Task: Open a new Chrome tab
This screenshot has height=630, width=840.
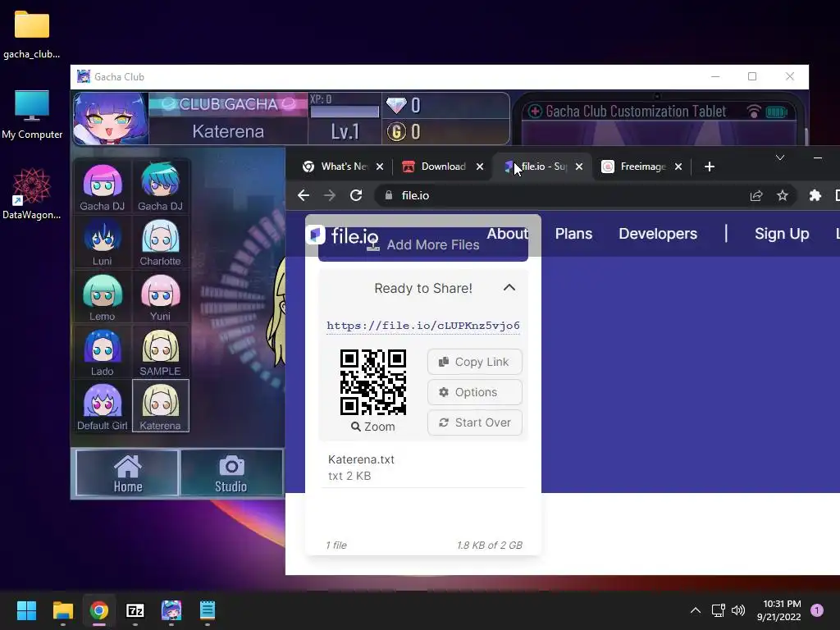Action: [x=710, y=167]
